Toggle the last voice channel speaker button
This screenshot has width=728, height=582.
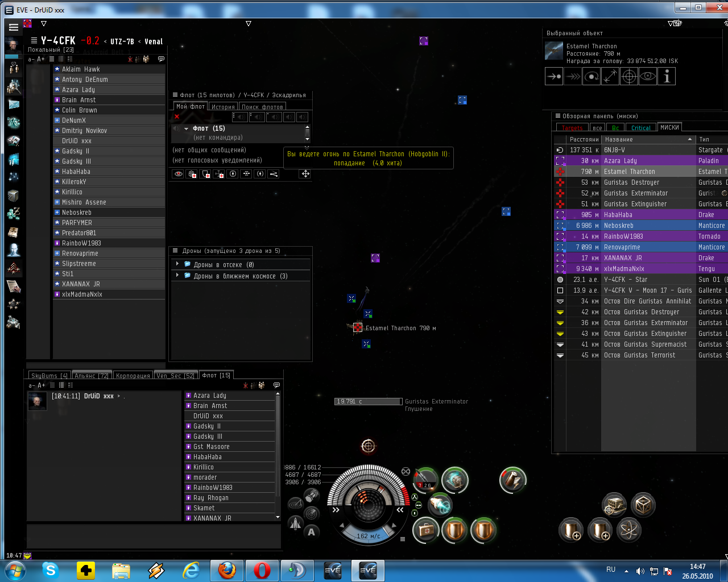[x=303, y=117]
